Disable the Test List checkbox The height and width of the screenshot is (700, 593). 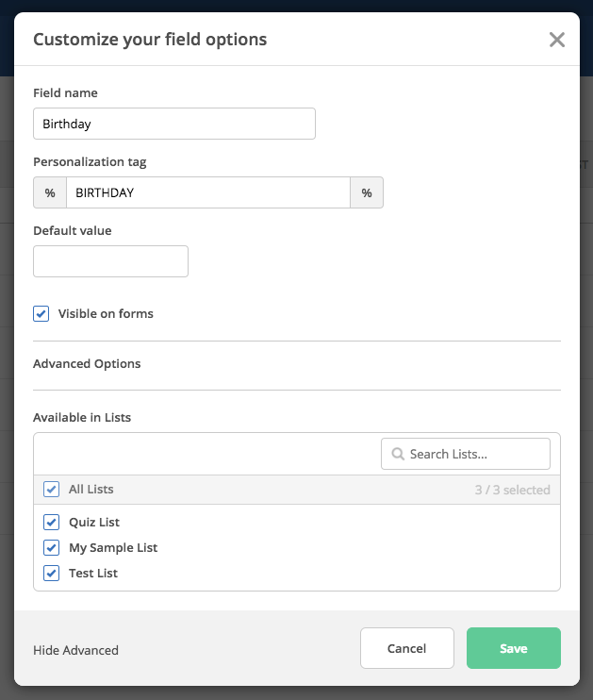point(52,573)
